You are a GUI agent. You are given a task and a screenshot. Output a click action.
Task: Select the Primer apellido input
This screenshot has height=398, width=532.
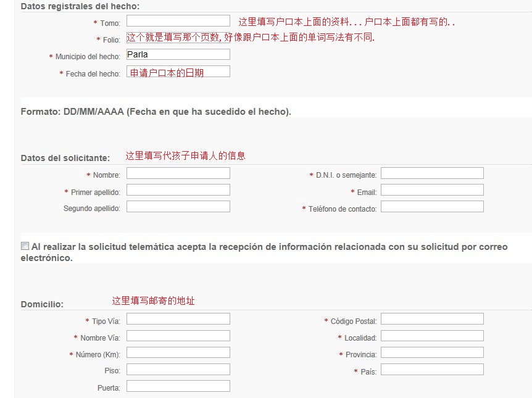178,191
